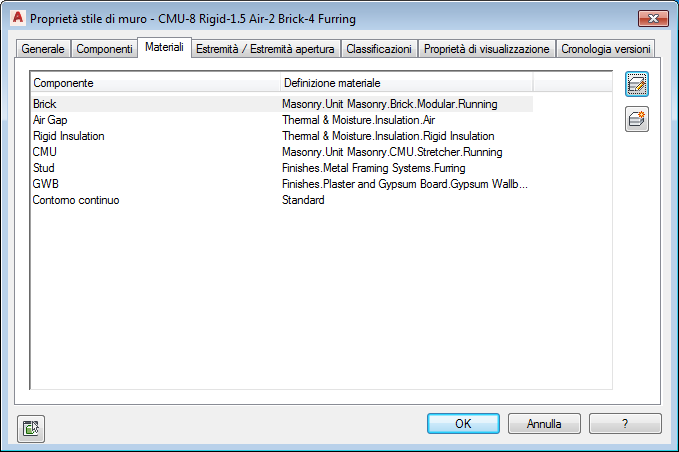Open the Componenti tab
This screenshot has height=452, width=679.
click(104, 48)
